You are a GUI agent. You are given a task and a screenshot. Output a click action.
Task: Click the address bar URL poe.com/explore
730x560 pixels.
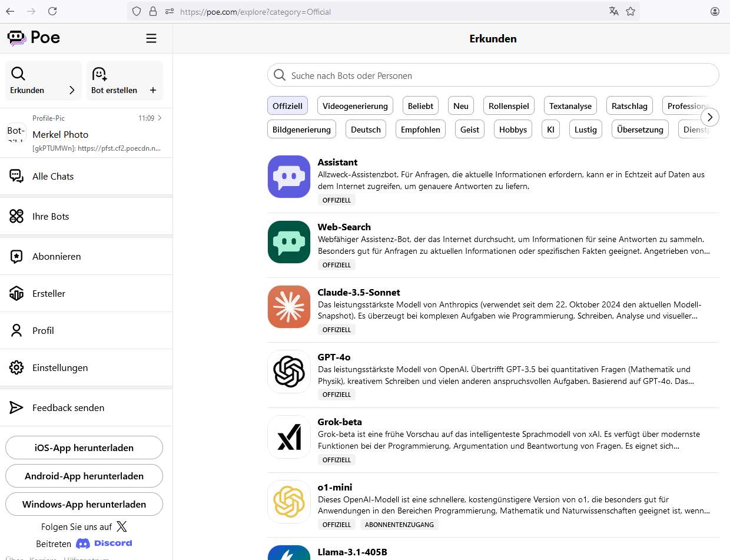255,11
